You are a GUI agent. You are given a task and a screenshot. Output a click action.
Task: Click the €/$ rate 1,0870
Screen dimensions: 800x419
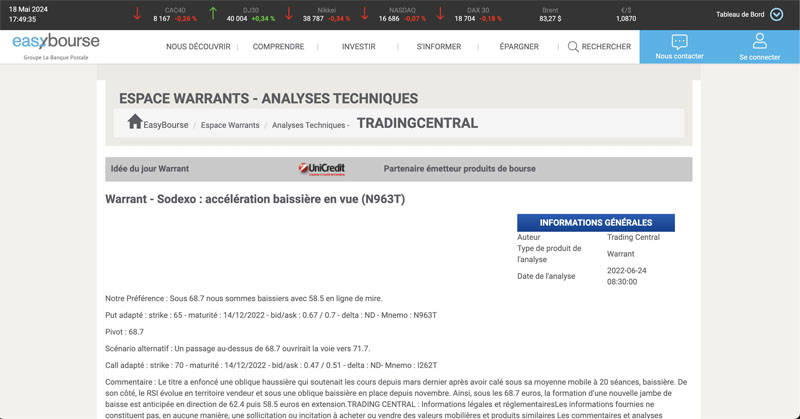[626, 18]
